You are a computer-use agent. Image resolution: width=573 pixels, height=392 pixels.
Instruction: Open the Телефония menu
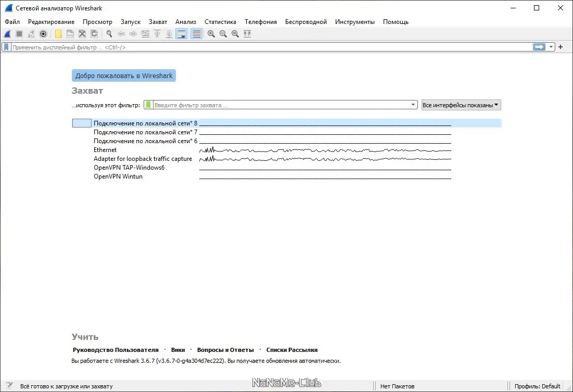pyautogui.click(x=261, y=22)
